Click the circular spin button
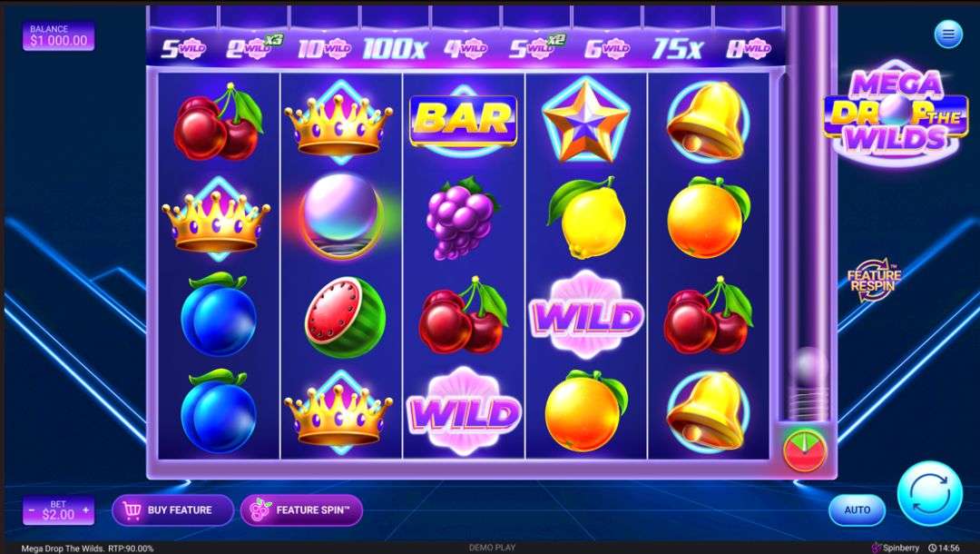This screenshot has height=554, width=980. 929,493
